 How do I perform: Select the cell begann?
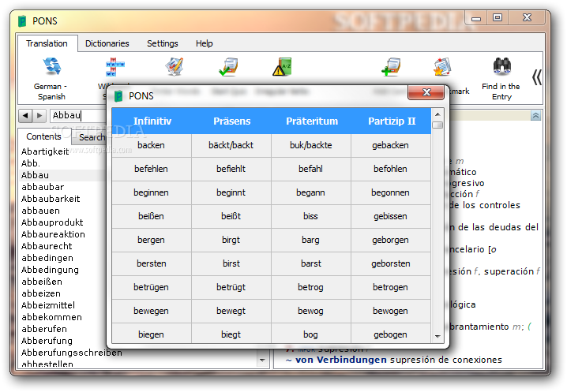(x=310, y=192)
